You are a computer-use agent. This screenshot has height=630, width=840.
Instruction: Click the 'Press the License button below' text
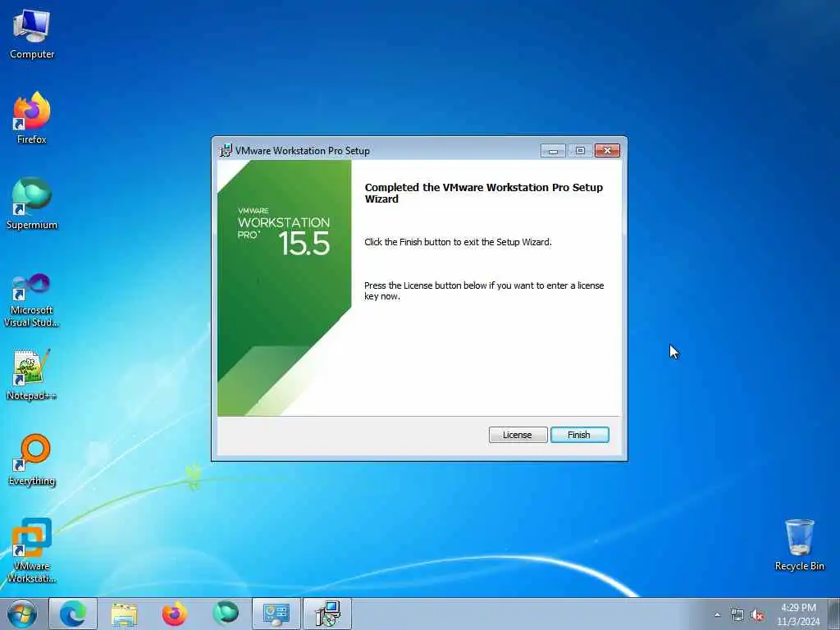484,291
